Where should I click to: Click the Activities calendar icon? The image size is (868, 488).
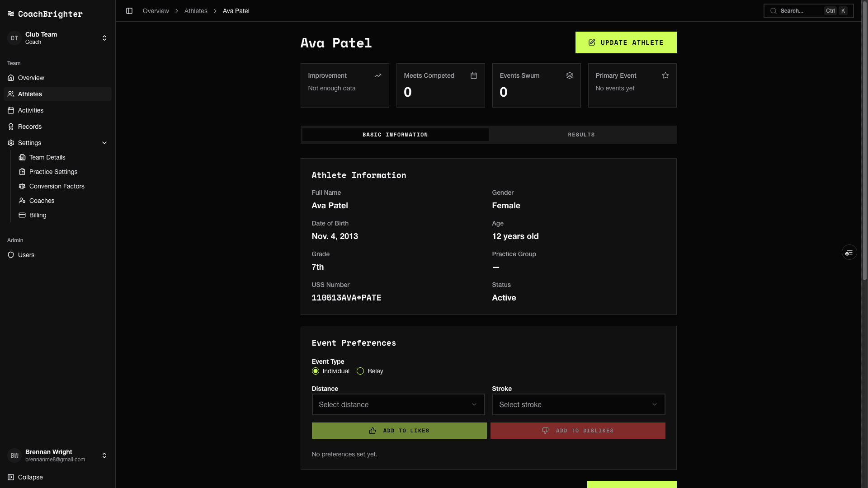[11, 110]
